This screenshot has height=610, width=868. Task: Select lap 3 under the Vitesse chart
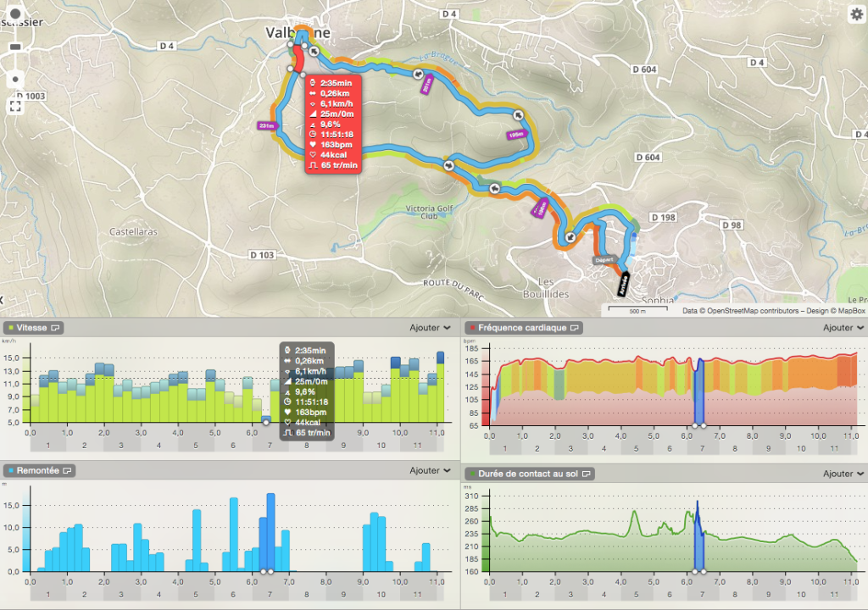click(x=121, y=445)
